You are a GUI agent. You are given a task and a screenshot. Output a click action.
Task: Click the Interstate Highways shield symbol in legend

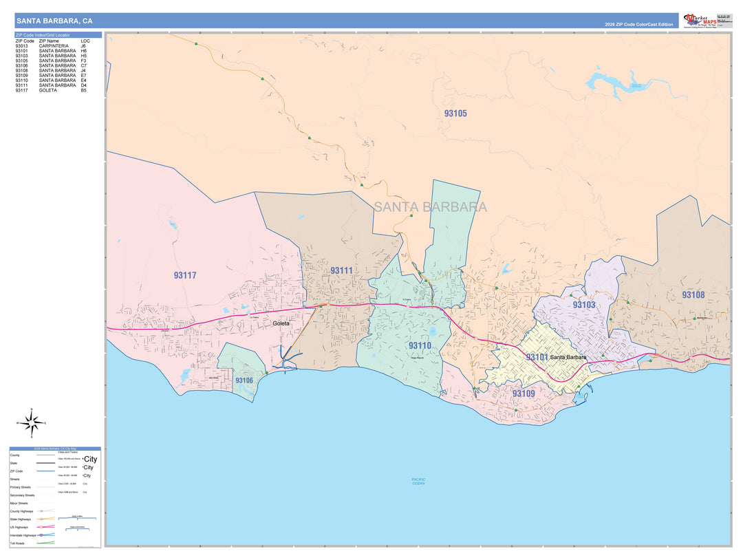(x=42, y=535)
